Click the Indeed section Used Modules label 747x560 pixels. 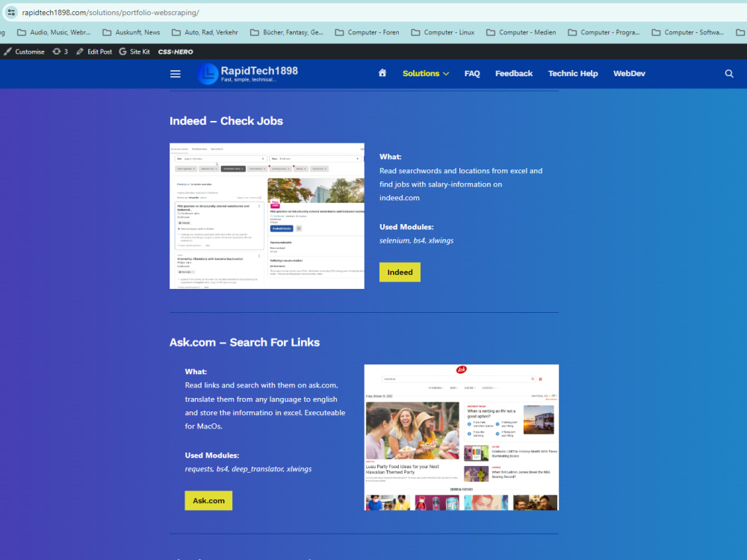(x=406, y=227)
